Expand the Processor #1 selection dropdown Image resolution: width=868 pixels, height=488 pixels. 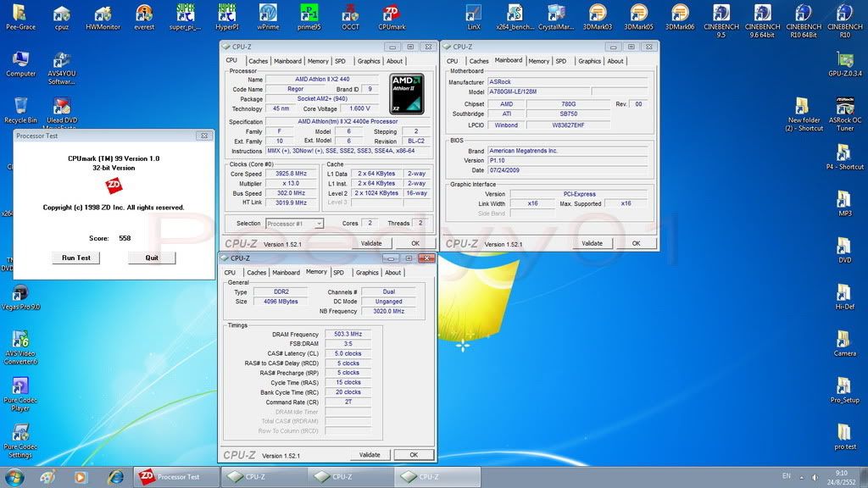(x=319, y=224)
